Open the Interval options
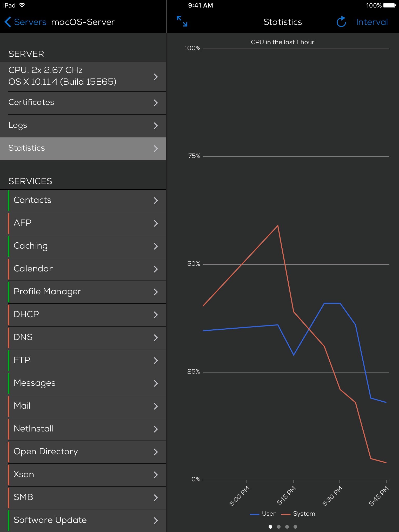This screenshot has width=399, height=532. click(372, 22)
